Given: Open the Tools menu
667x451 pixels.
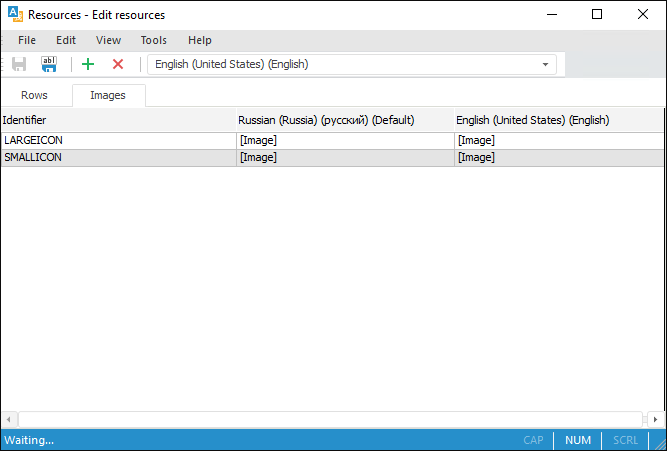Looking at the screenshot, I should click(153, 40).
